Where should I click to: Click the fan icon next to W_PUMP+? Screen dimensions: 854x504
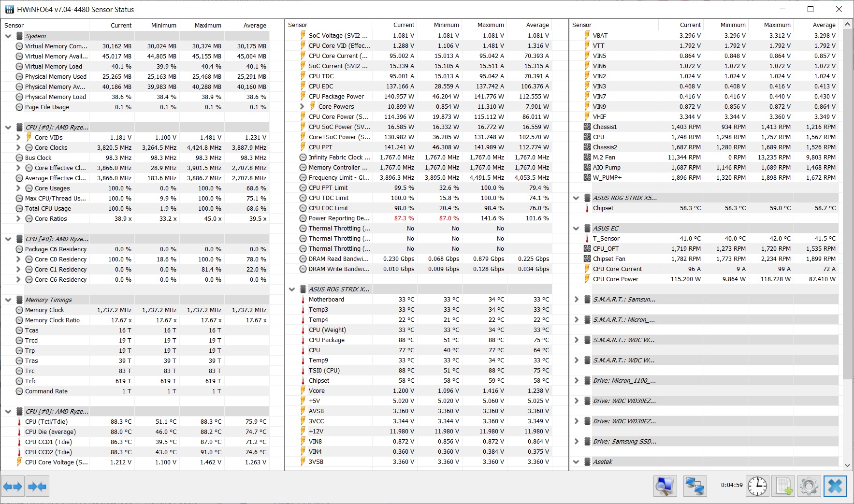coord(587,178)
